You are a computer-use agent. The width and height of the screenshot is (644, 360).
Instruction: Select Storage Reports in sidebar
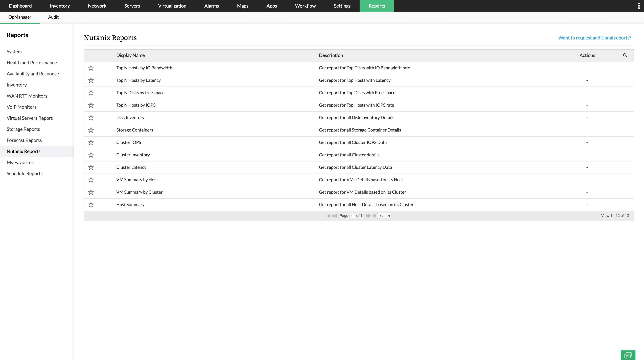click(23, 129)
